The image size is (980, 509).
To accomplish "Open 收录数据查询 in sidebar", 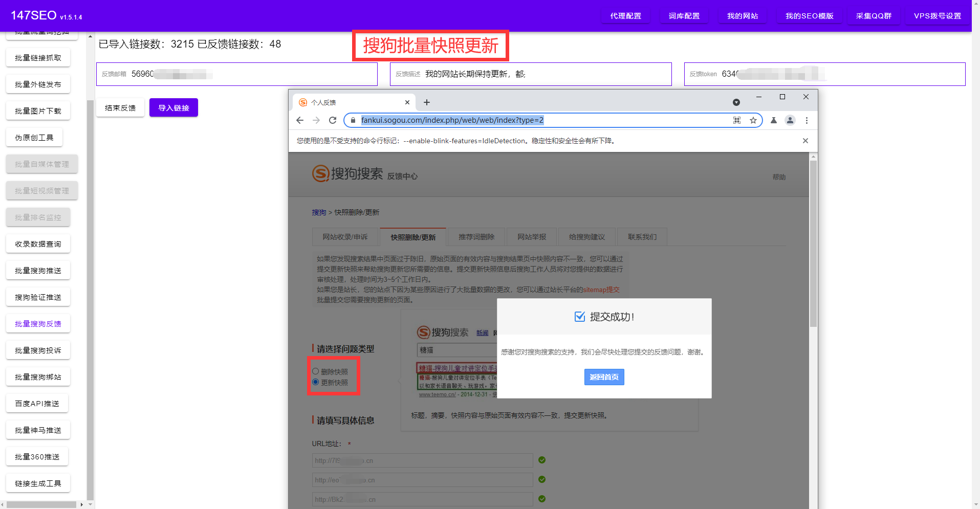I will point(38,244).
